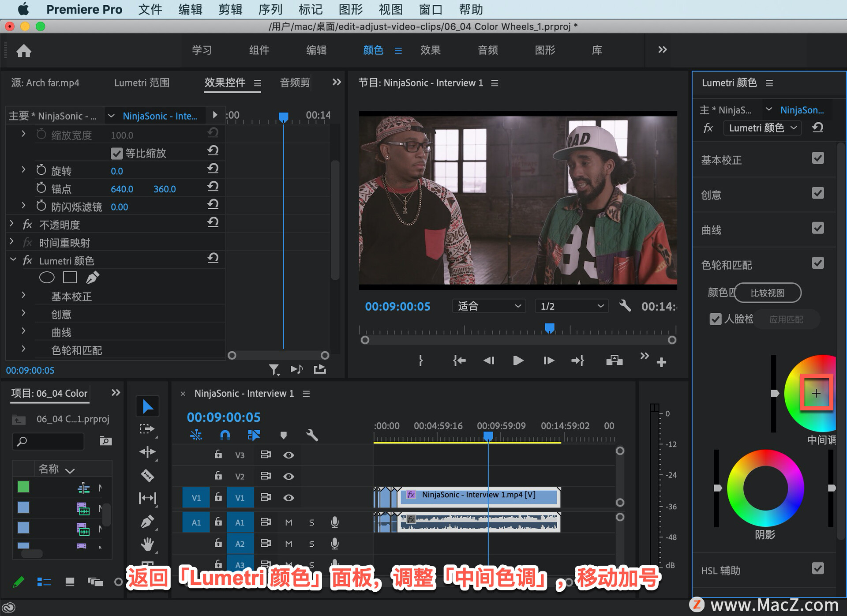The height and width of the screenshot is (616, 847).
Task: Toggle timeline snap magnet icon
Action: pos(225,436)
